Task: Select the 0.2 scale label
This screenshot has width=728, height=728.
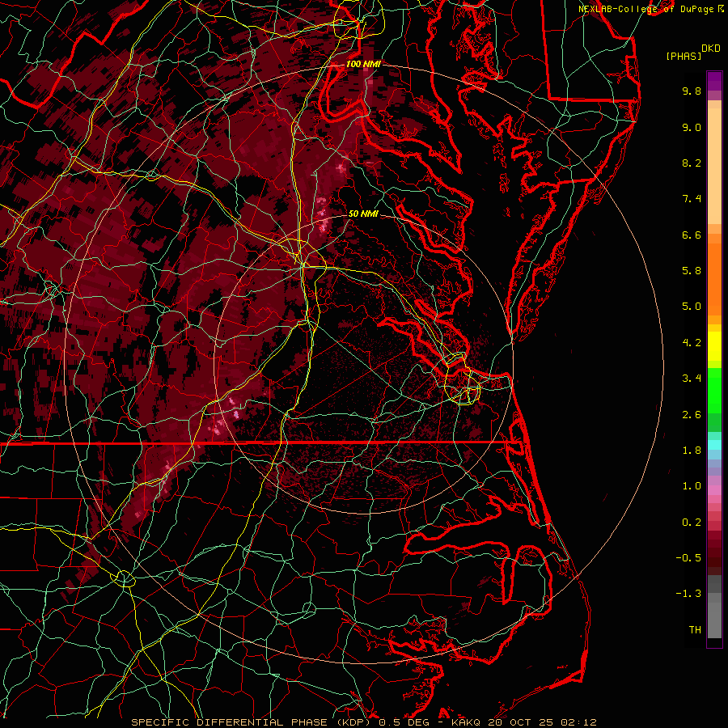Action: tap(692, 523)
